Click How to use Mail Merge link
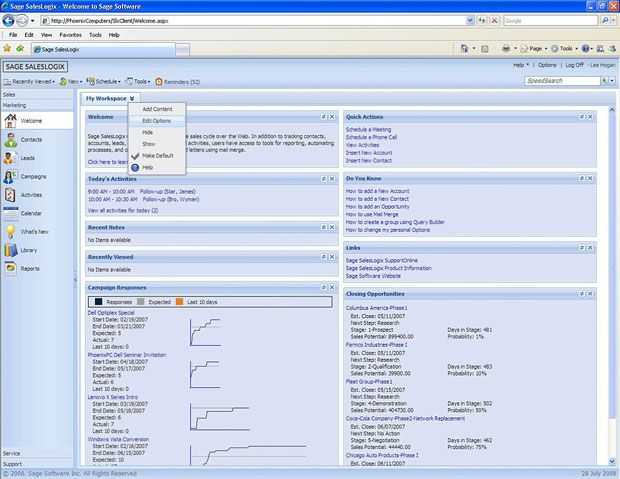 372,214
